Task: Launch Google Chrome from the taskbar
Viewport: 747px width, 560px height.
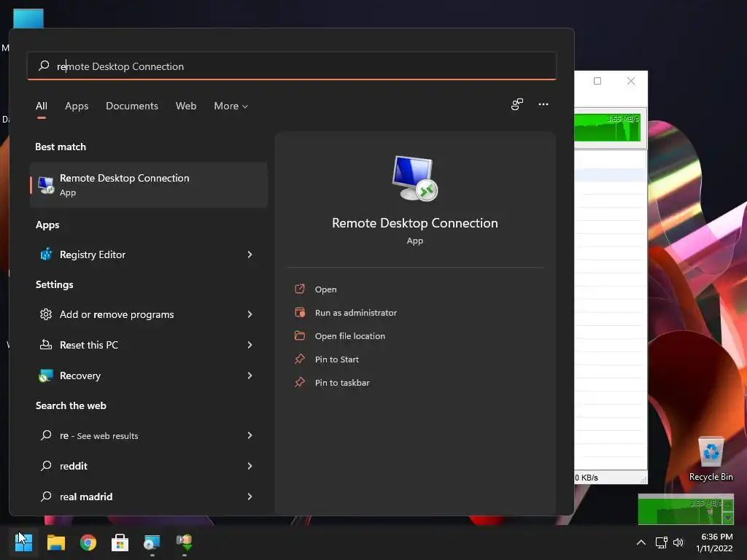Action: (88, 542)
